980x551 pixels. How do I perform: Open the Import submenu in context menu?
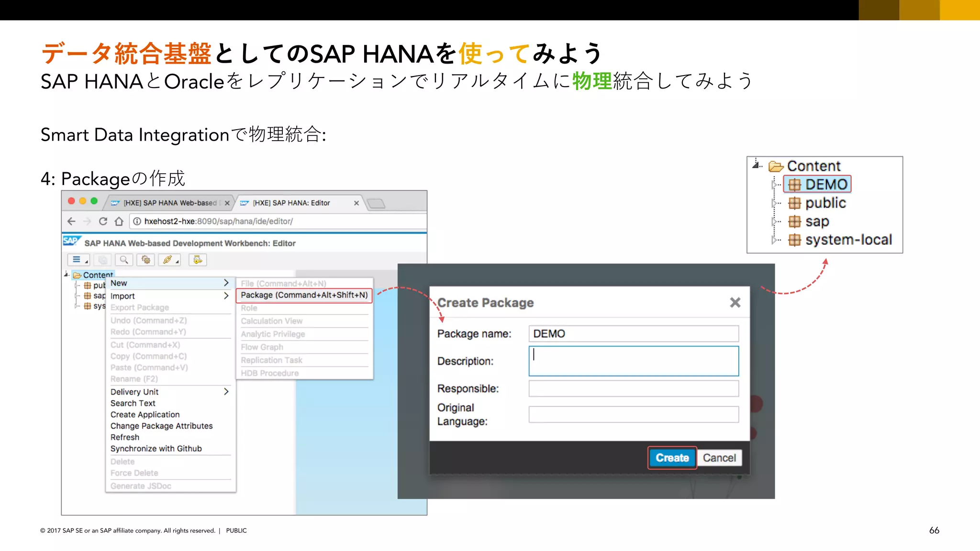tap(170, 296)
